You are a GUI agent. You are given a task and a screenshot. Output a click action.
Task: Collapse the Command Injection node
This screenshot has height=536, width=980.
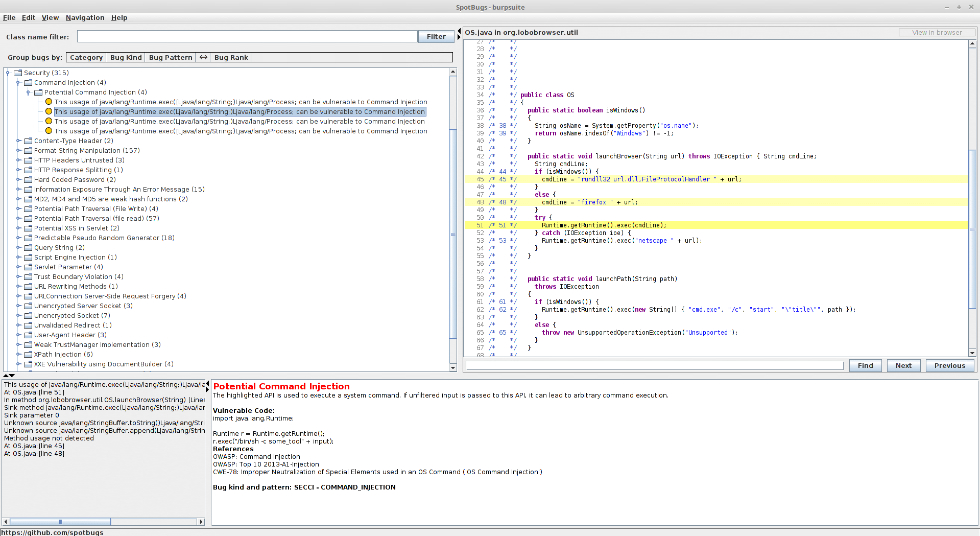(x=18, y=83)
